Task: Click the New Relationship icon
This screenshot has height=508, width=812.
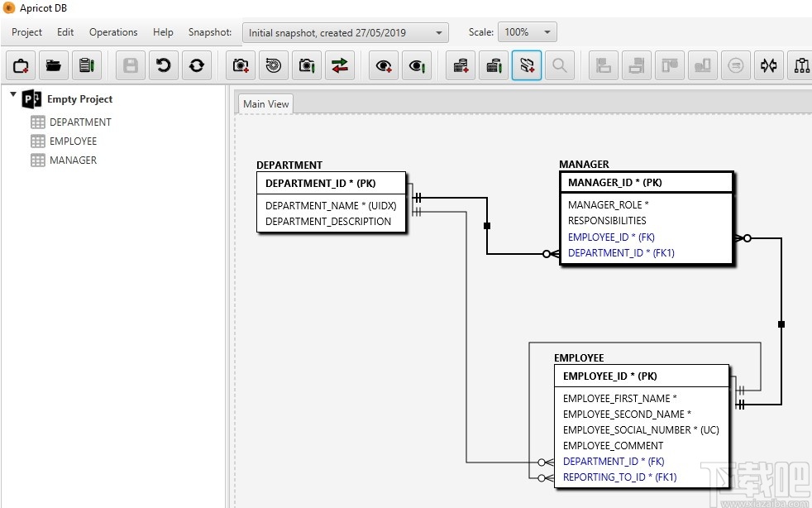Action: (527, 65)
